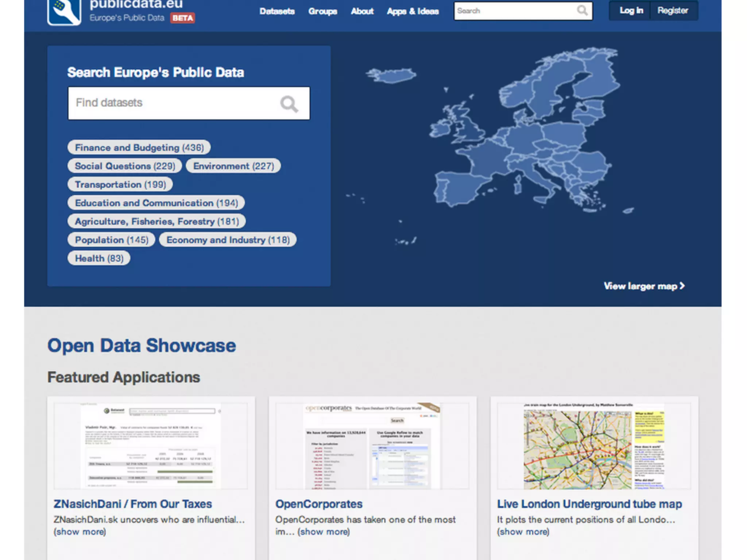Go to the About page
This screenshot has height=560, width=747.
pos(362,11)
